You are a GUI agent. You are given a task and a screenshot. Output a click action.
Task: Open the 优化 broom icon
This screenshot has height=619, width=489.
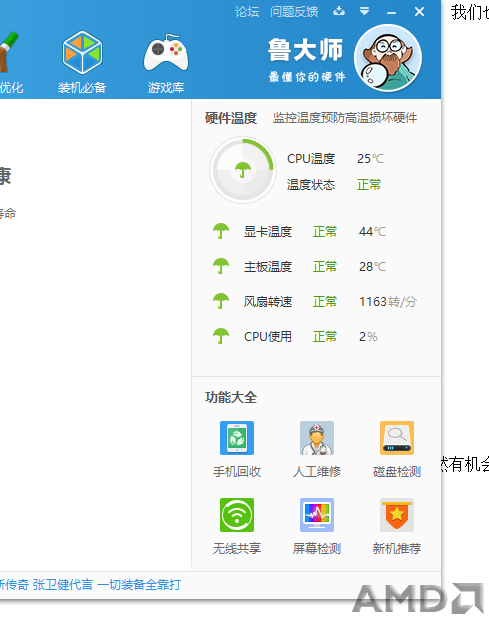click(x=8, y=53)
